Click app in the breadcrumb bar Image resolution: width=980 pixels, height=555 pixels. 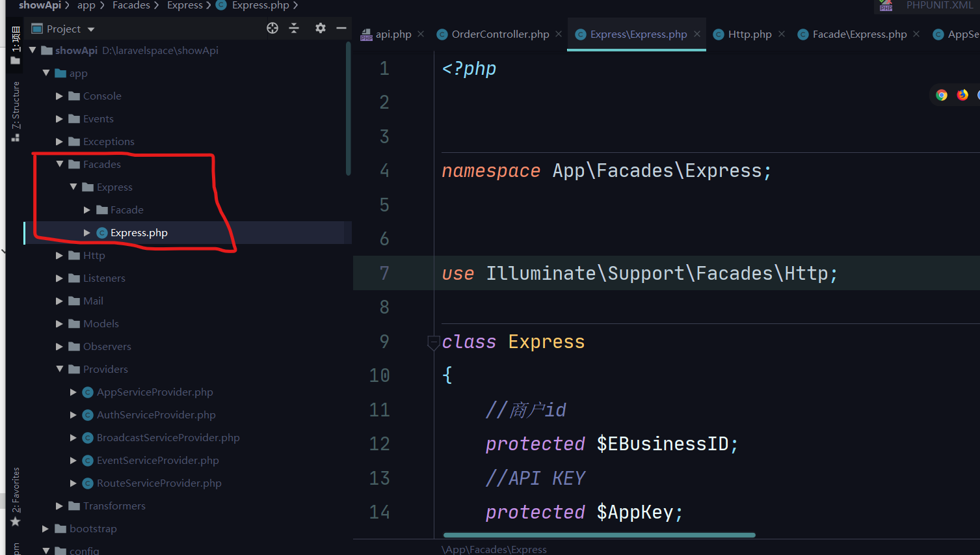pos(86,5)
